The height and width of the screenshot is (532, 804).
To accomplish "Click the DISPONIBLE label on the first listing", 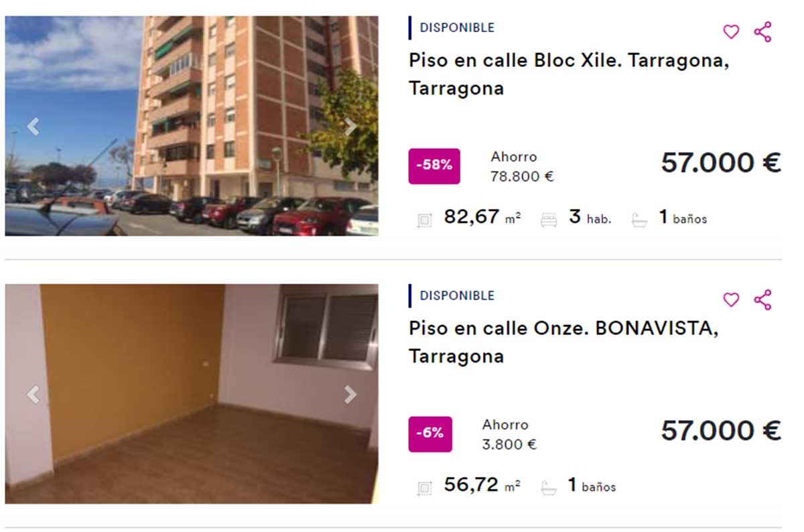I will click(456, 27).
